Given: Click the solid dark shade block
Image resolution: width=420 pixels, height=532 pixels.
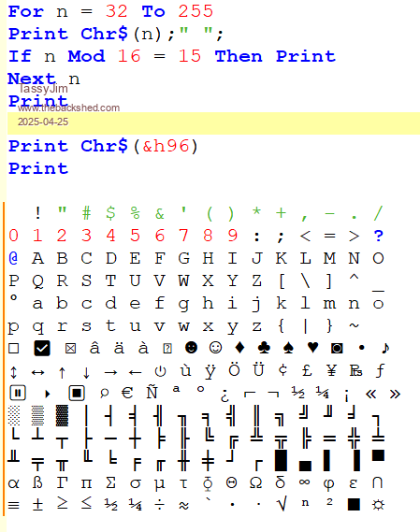Looking at the screenshot, I should pyautogui.click(x=62, y=416).
